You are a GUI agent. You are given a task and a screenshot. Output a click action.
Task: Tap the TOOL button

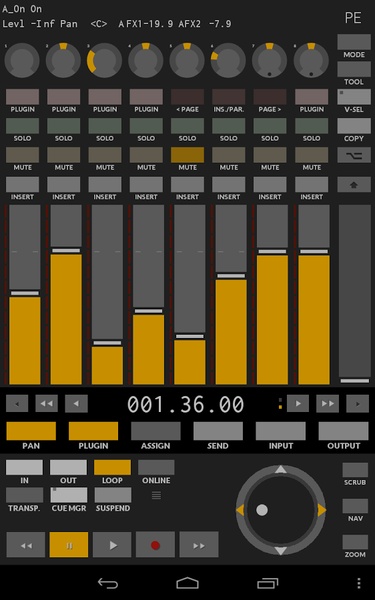point(354,69)
